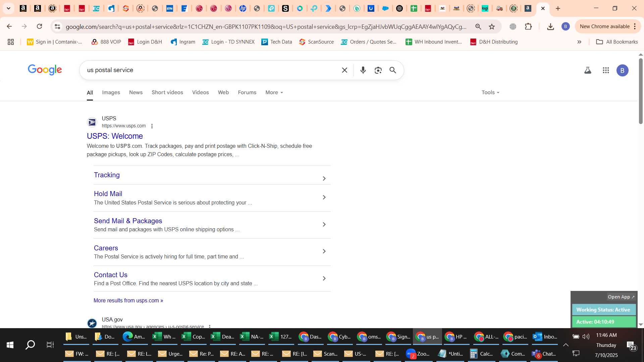Open notification center with 23 badge

pos(631,345)
